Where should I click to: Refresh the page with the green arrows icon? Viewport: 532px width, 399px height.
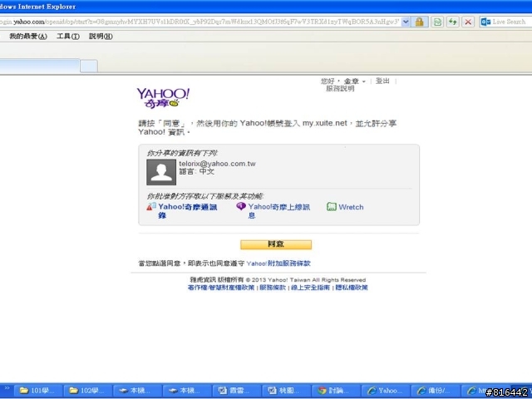[x=452, y=22]
